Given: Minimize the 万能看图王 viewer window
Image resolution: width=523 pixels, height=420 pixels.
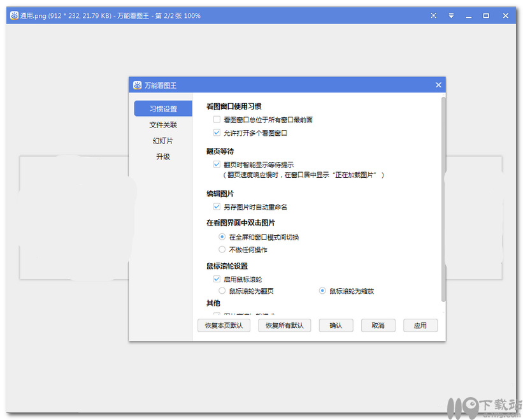Looking at the screenshot, I should [469, 16].
